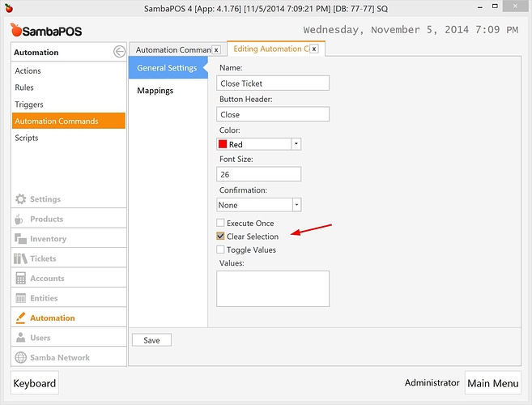Click the Entities icon
This screenshot has width=532, height=405.
21,298
